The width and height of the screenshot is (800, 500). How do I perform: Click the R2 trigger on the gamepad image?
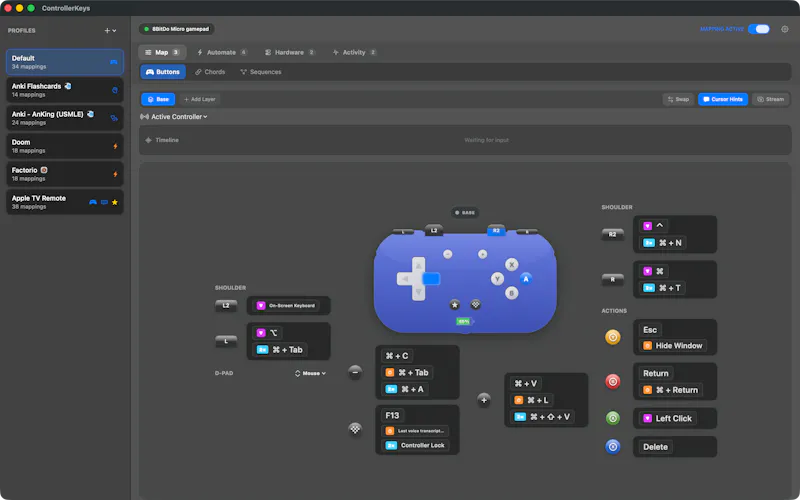(496, 230)
